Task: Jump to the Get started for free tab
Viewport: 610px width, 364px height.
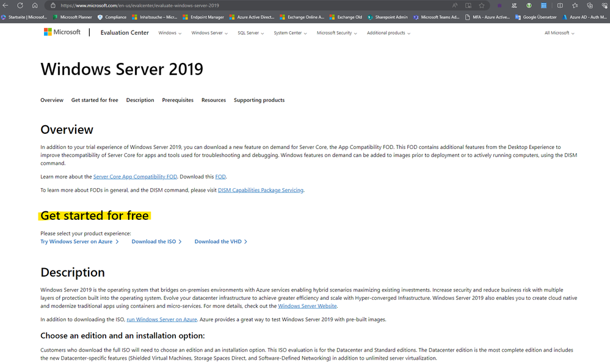Action: (x=95, y=100)
